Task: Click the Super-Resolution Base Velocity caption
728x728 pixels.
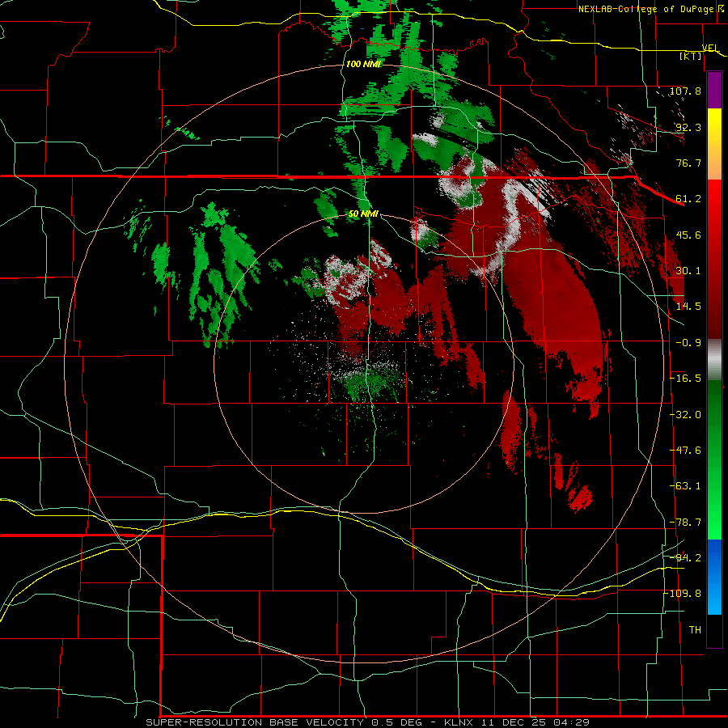Action: click(368, 722)
